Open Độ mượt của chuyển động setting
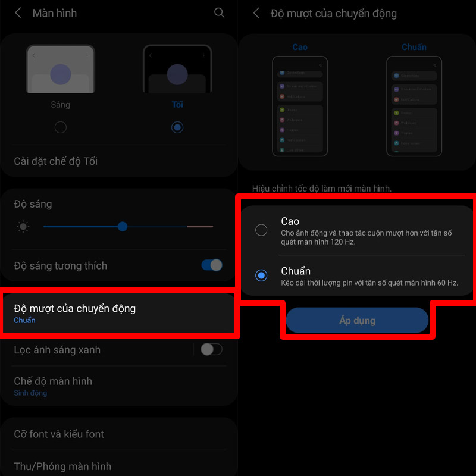 [x=118, y=314]
